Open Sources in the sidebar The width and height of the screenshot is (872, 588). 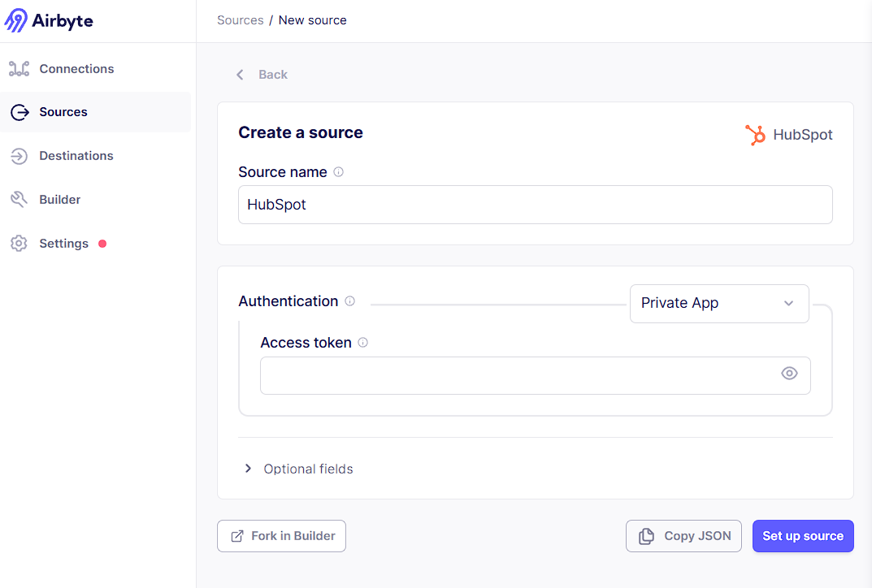96,112
